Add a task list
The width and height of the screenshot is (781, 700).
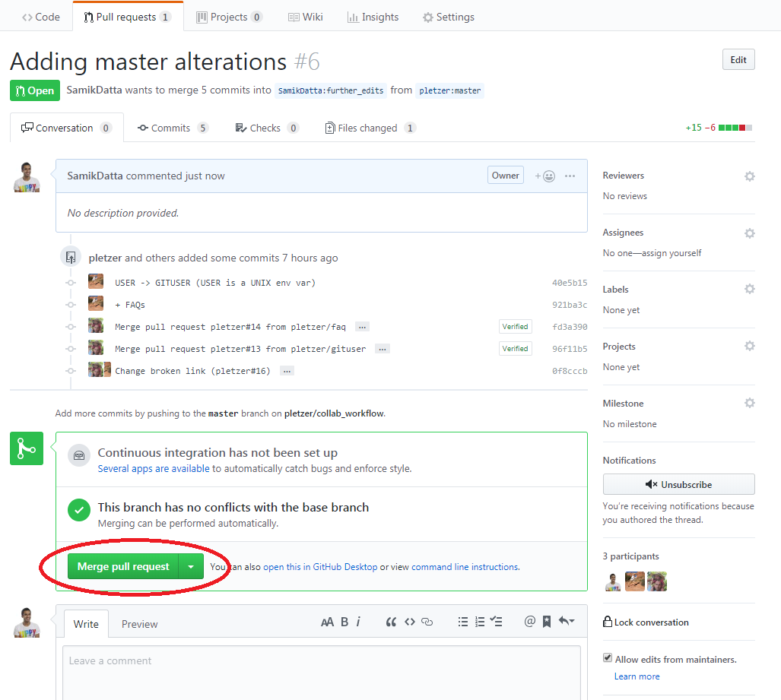click(x=496, y=622)
